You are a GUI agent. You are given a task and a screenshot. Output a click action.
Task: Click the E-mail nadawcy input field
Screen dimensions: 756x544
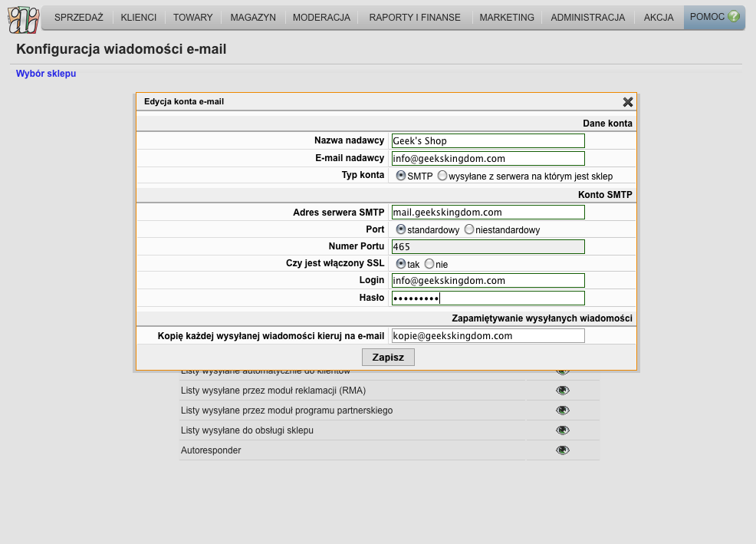click(x=488, y=158)
